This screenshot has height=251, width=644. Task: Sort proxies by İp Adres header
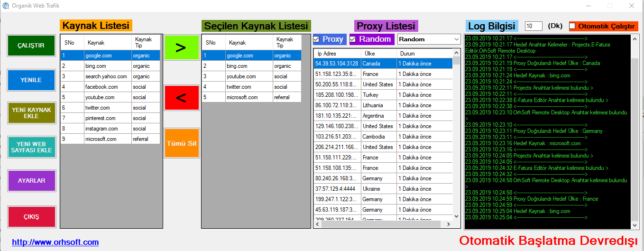tap(337, 54)
